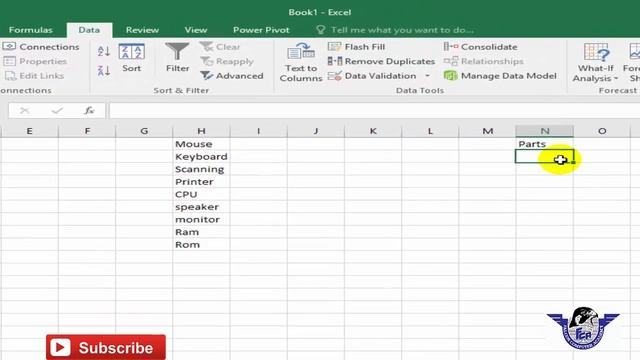640x360 pixels.
Task: Expand Data Validation dropdown arrow
Action: coord(427,76)
